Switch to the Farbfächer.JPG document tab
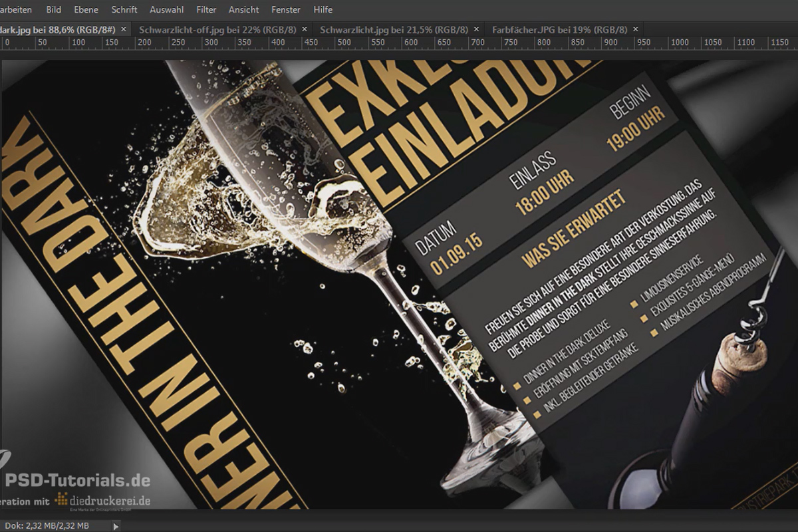 559,30
